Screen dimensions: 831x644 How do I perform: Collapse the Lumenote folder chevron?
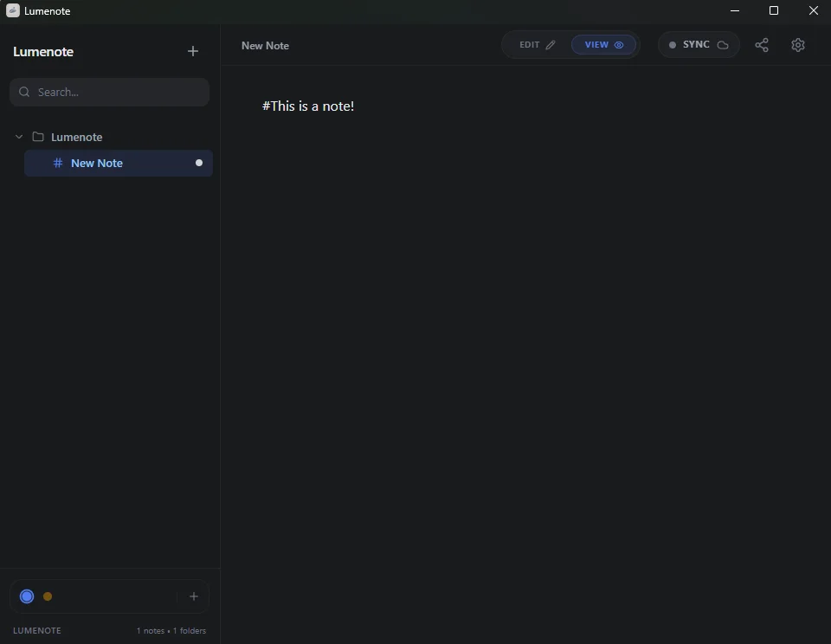(x=18, y=137)
